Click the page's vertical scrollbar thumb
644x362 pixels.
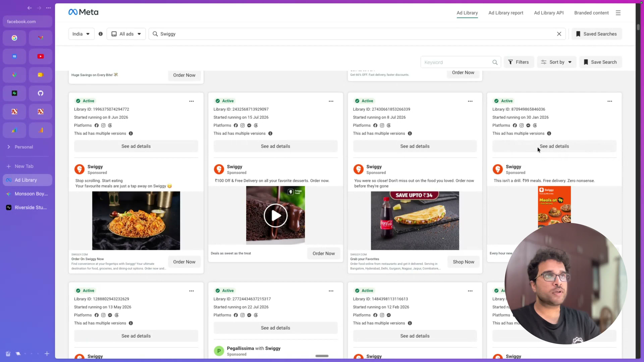tap(638, 27)
